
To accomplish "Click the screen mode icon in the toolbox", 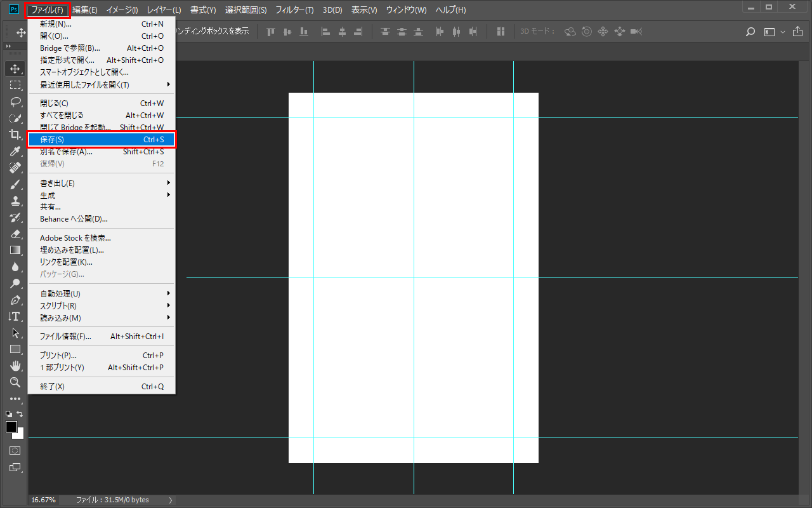I will point(15,467).
